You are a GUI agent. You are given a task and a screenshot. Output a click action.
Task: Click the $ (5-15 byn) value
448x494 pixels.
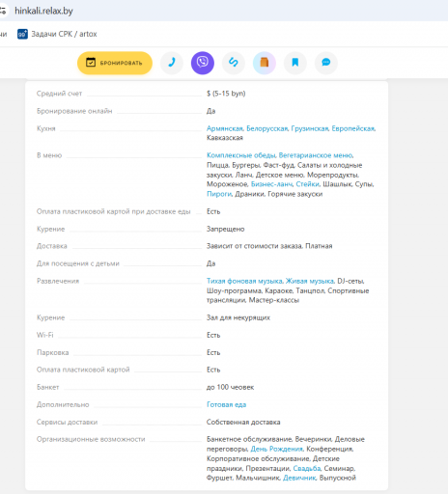(226, 94)
